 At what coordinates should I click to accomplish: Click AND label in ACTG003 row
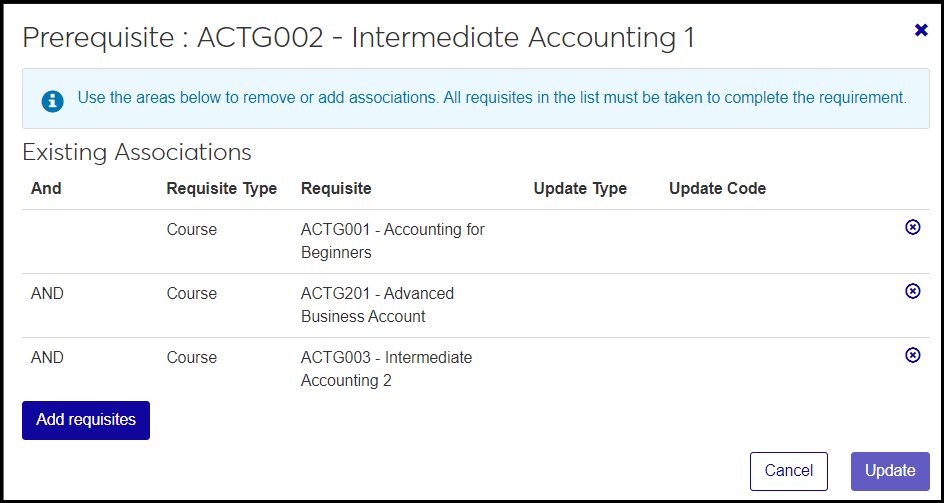tap(47, 357)
